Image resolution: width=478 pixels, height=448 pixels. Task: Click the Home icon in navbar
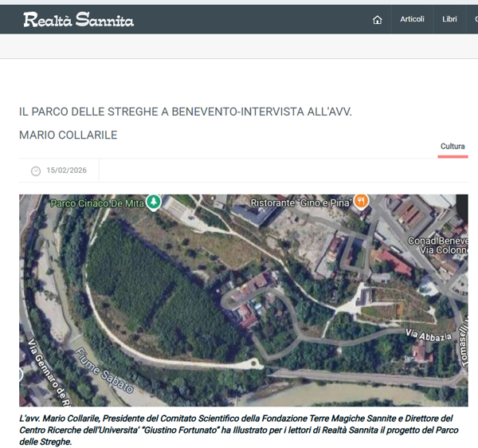(378, 20)
